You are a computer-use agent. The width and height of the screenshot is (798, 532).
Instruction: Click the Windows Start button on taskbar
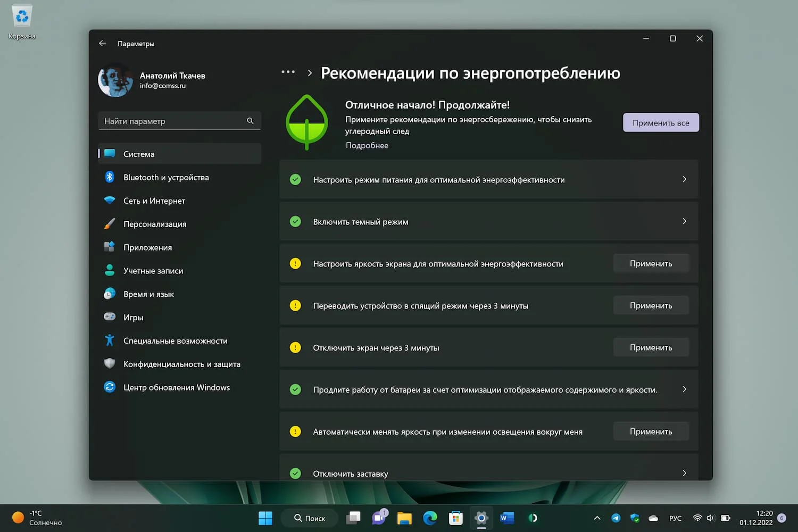265,518
